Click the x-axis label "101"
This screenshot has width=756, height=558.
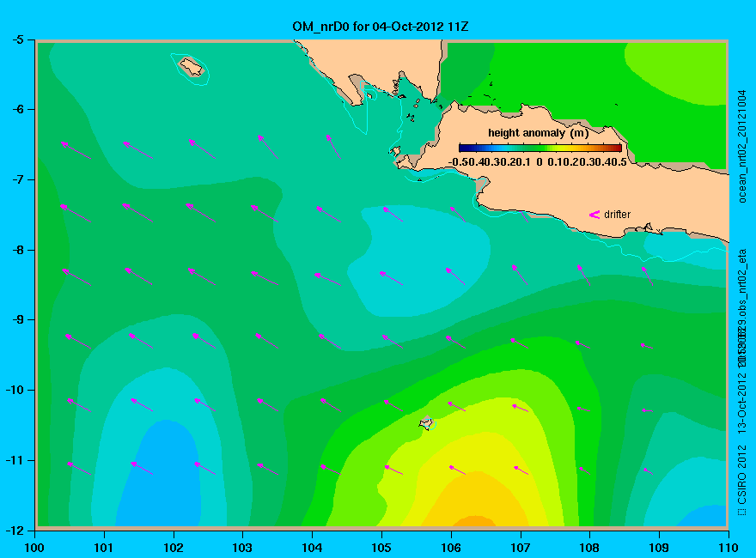[104, 548]
